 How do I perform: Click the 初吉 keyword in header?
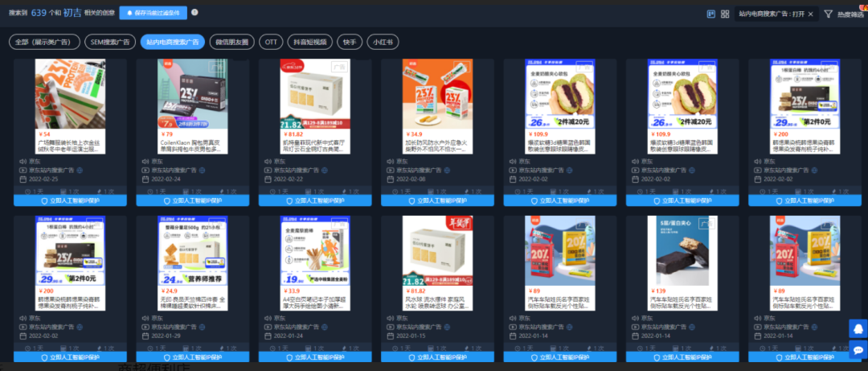click(72, 12)
